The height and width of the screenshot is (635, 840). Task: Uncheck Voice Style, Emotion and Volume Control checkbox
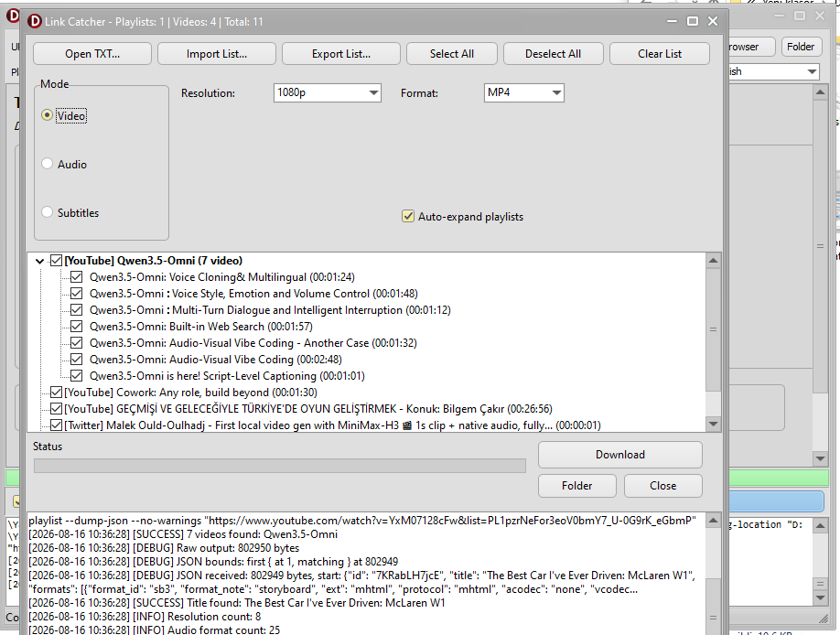pyautogui.click(x=77, y=294)
